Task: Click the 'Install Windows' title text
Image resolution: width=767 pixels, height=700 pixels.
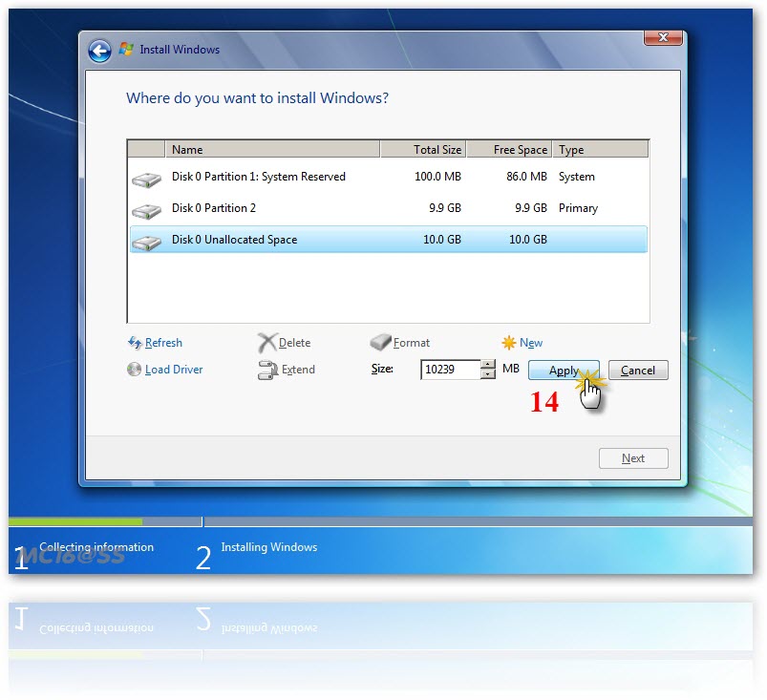Action: point(180,50)
